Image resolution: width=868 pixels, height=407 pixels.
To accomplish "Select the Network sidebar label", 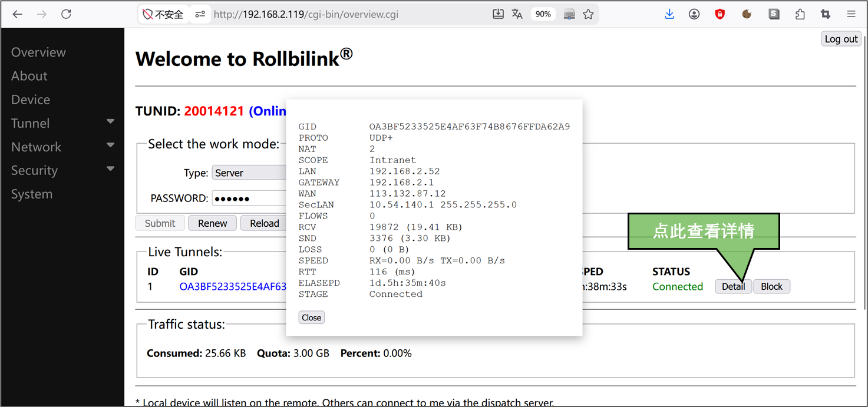I will [x=36, y=147].
